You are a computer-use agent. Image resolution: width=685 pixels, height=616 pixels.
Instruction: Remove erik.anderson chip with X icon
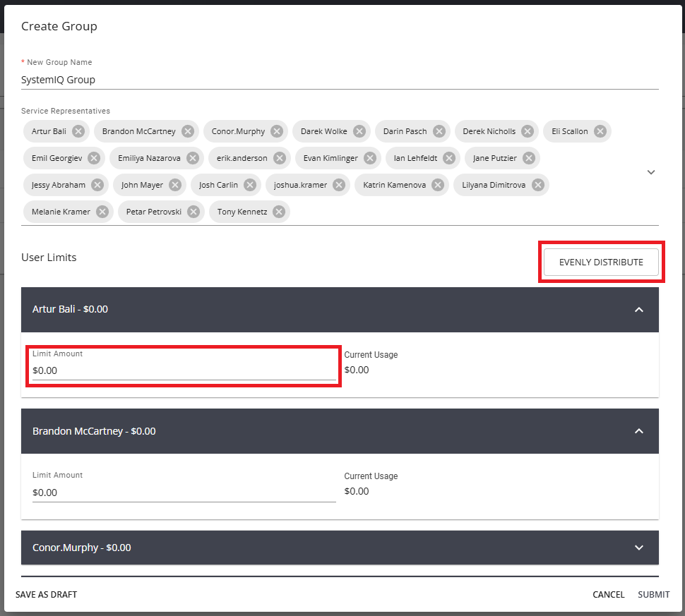point(280,158)
